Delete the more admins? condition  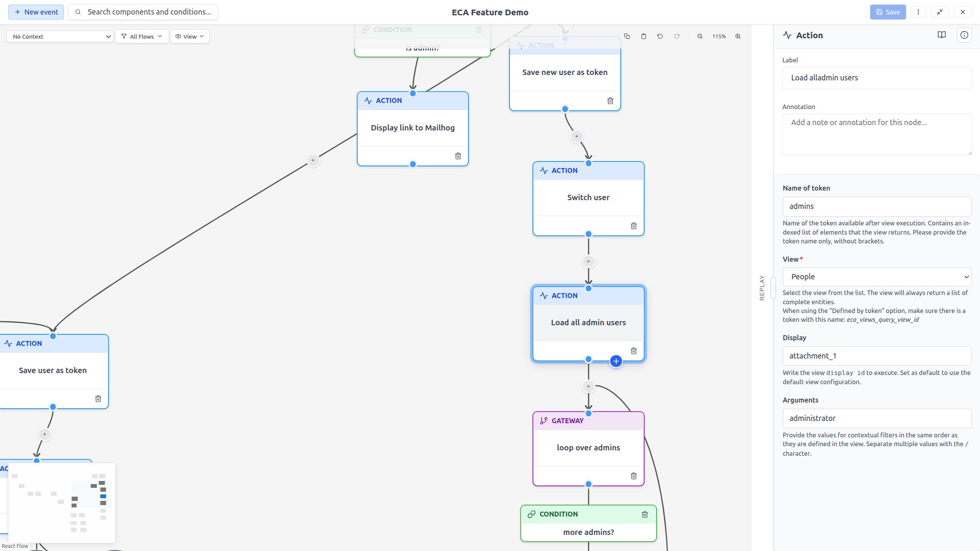644,514
